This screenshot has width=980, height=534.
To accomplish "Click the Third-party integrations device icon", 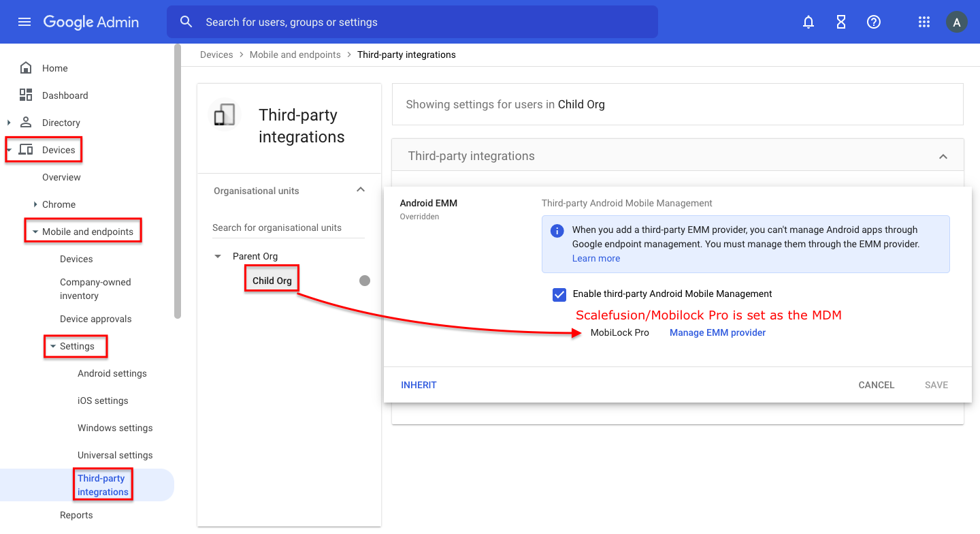I will pyautogui.click(x=225, y=114).
